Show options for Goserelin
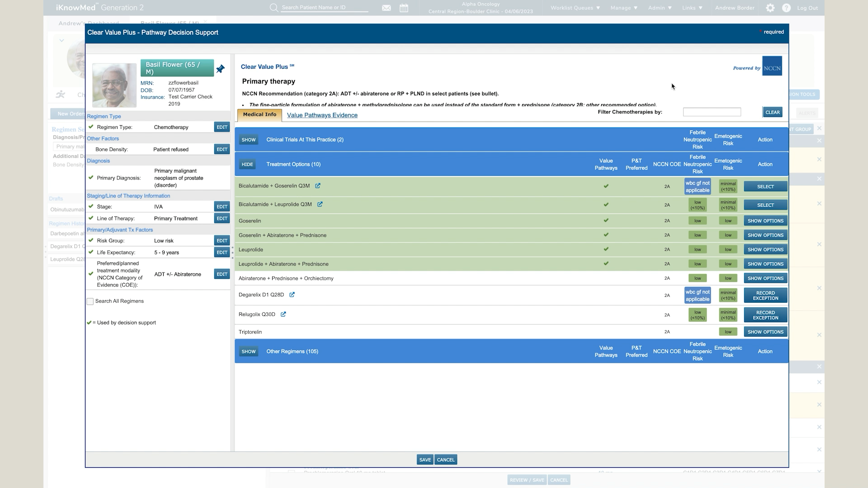Screen dimensions: 868x488 (x=765, y=221)
